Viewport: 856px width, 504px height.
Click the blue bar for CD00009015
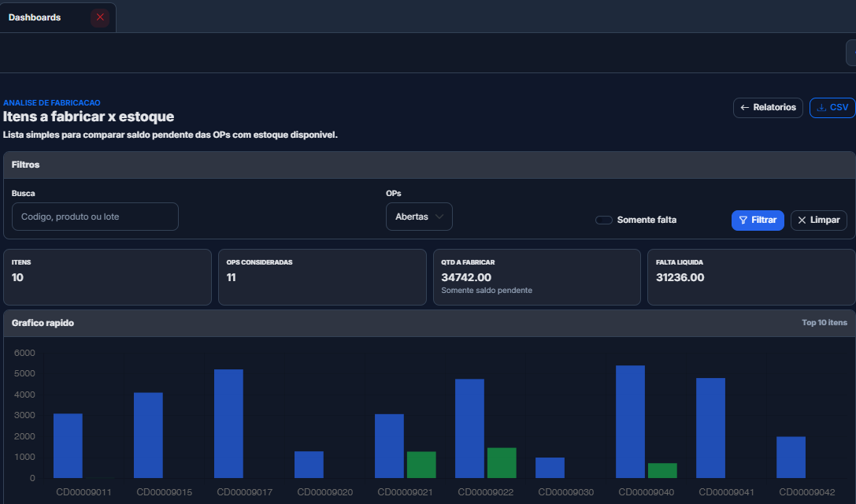coord(149,435)
